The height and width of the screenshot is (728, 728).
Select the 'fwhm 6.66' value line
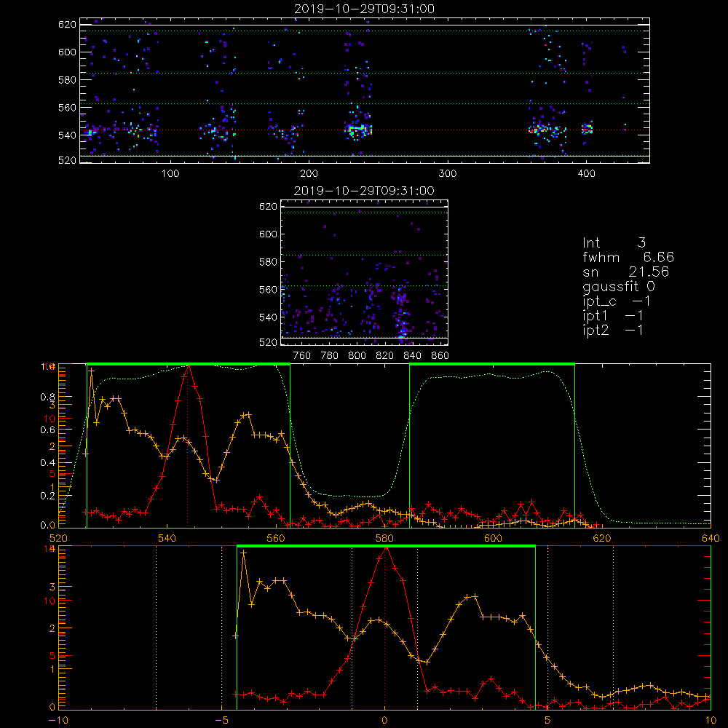(628, 257)
